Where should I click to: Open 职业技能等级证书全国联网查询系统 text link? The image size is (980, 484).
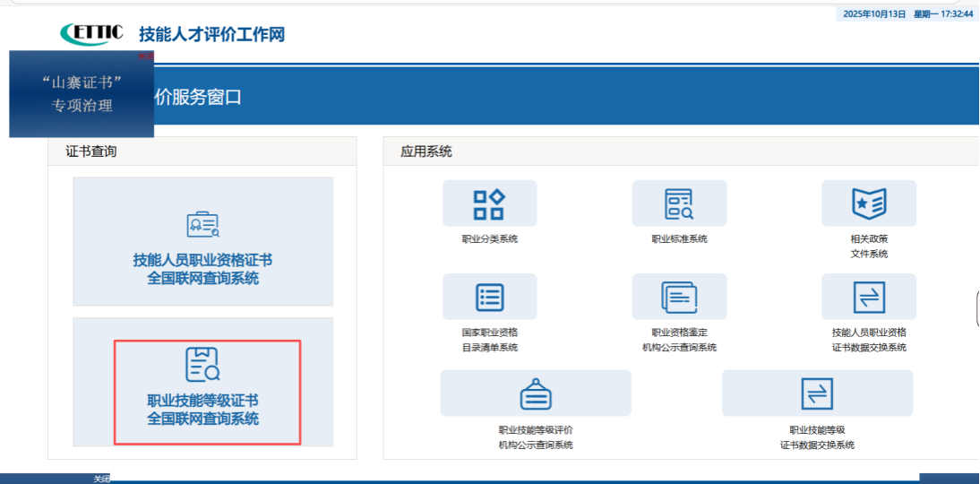click(x=202, y=410)
